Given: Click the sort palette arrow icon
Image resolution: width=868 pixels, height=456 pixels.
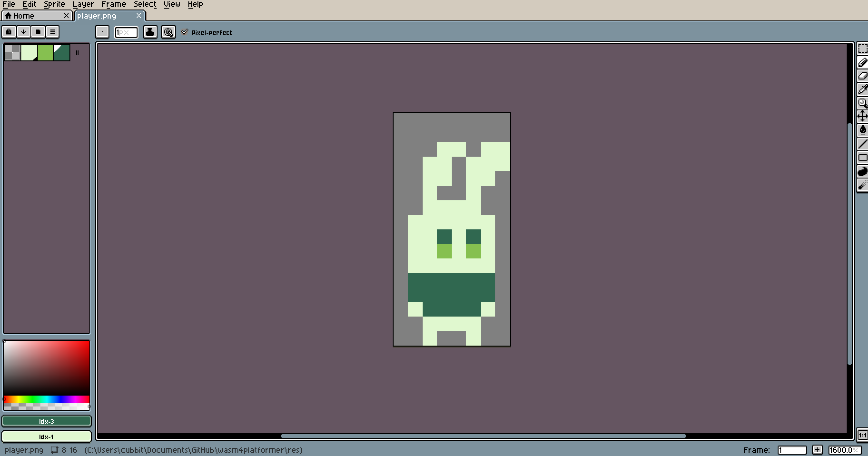Looking at the screenshot, I should [x=24, y=32].
